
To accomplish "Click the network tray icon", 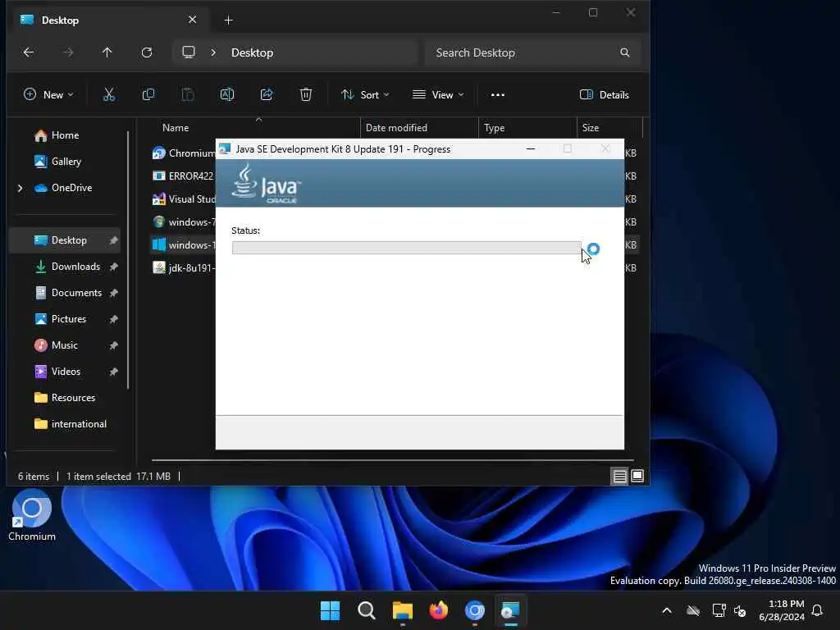I will (719, 610).
